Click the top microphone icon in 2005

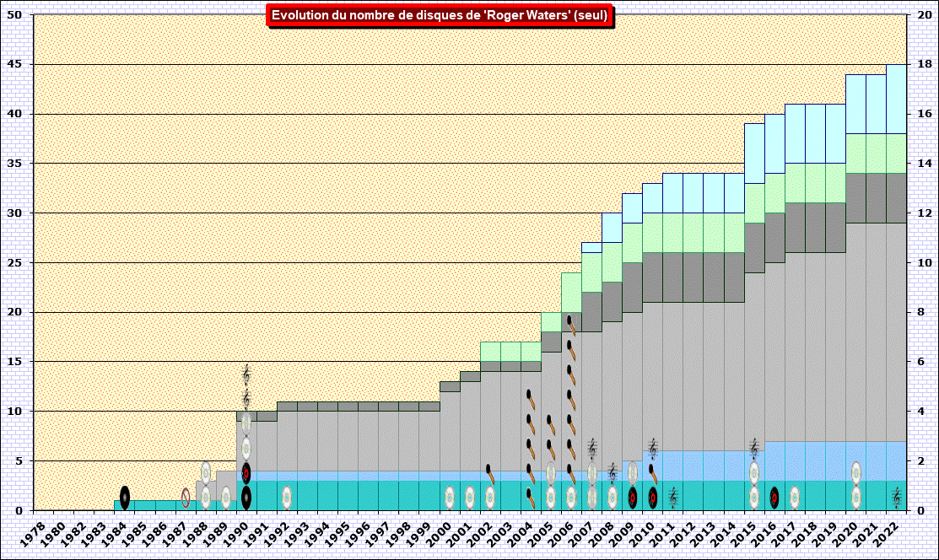[x=551, y=424]
